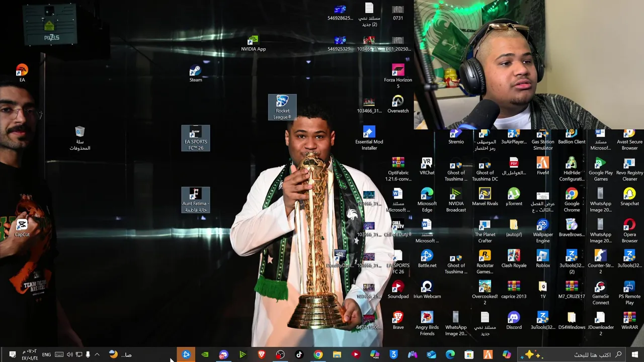
Task: Open the Pixels desktop gadget
Action: 51,25
